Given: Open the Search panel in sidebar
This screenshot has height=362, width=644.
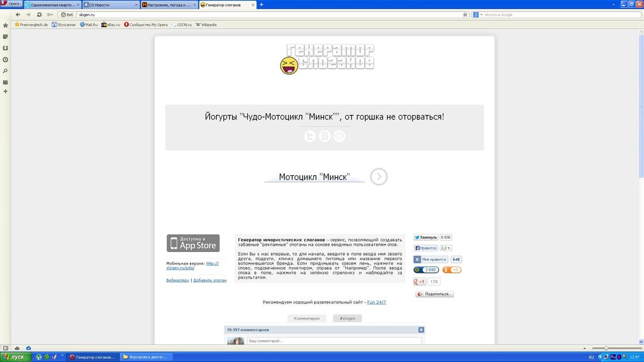Looking at the screenshot, I should (x=5, y=72).
